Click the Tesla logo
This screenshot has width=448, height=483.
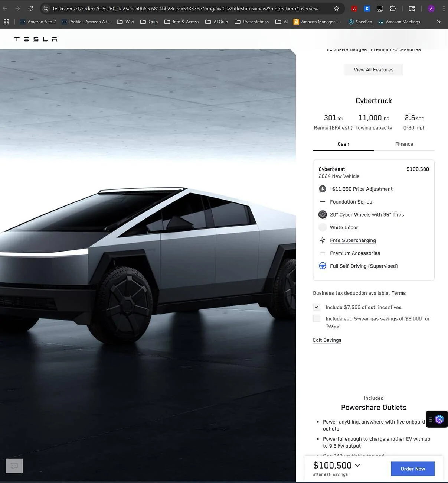[36, 39]
